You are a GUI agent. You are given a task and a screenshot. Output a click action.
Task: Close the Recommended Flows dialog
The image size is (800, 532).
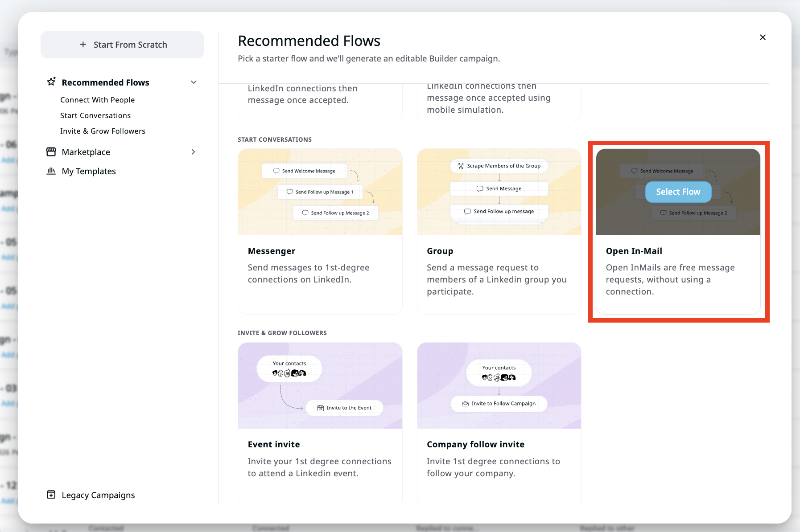[x=763, y=37]
